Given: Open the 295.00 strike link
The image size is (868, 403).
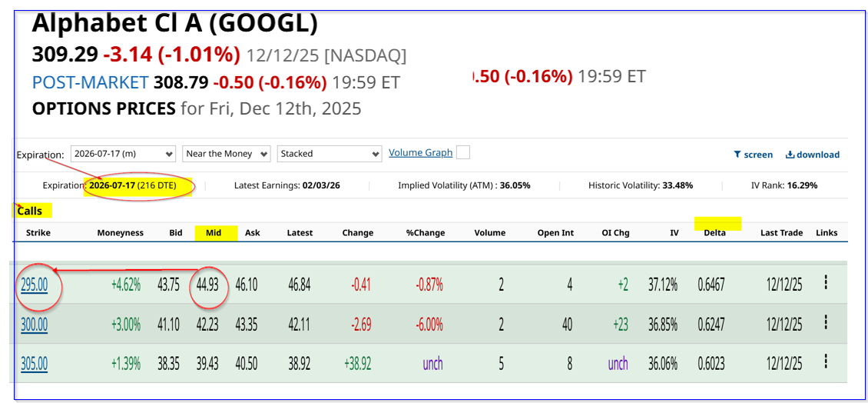Looking at the screenshot, I should click(x=34, y=285).
